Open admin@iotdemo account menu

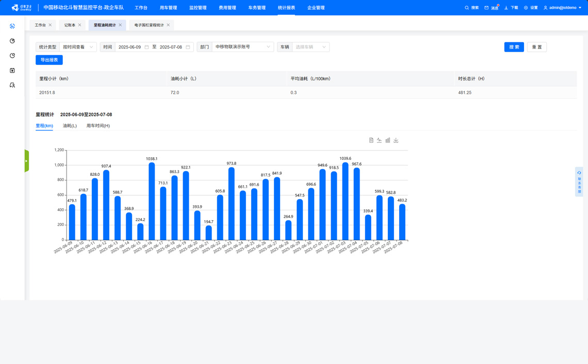point(562,8)
